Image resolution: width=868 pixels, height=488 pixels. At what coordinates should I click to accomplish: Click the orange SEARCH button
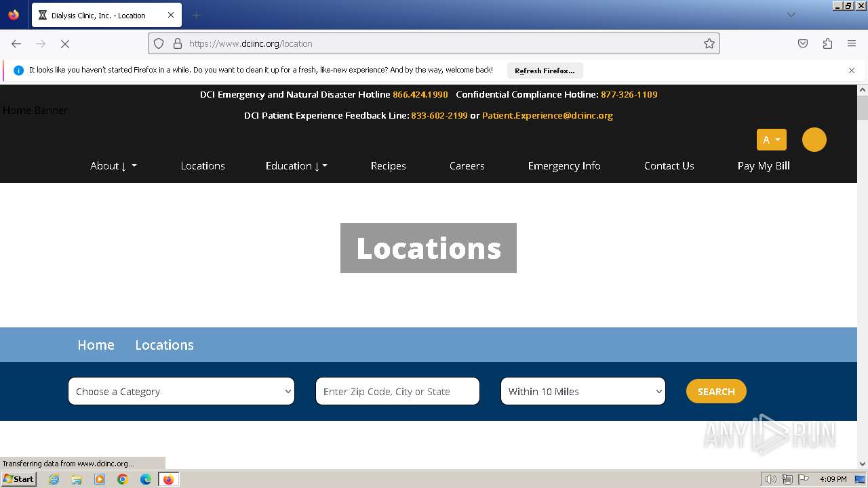click(716, 391)
